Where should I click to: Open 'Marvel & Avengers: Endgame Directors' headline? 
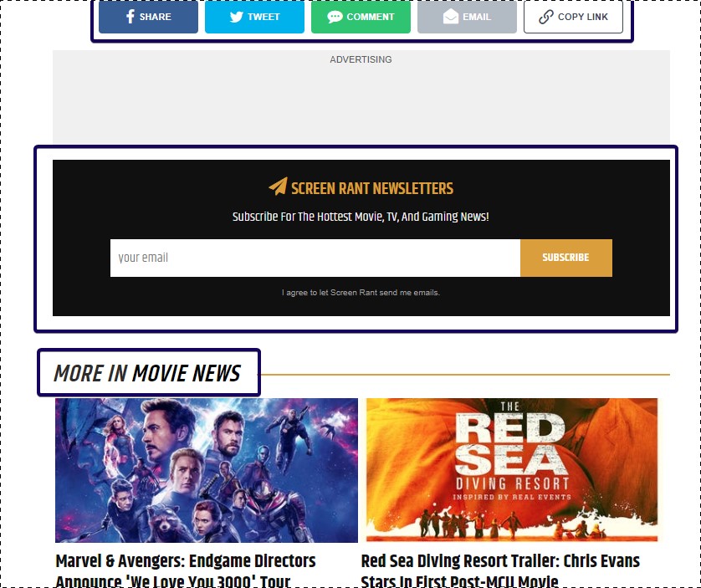coord(186,570)
